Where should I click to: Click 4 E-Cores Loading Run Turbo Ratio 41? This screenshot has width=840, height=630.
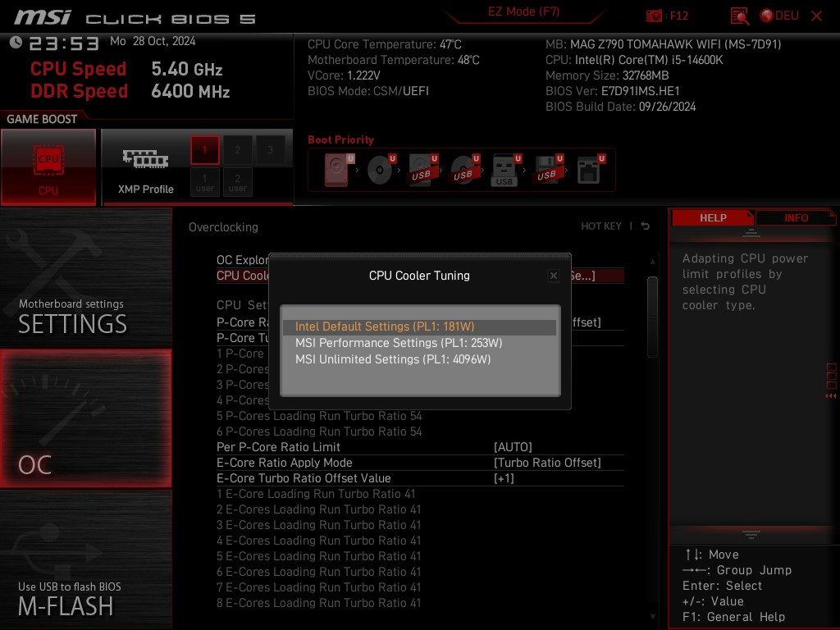tap(319, 541)
